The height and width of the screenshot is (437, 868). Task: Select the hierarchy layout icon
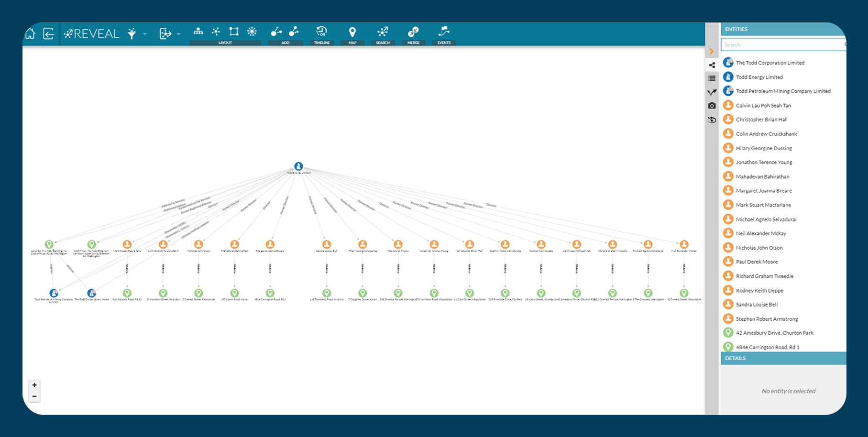coord(198,32)
